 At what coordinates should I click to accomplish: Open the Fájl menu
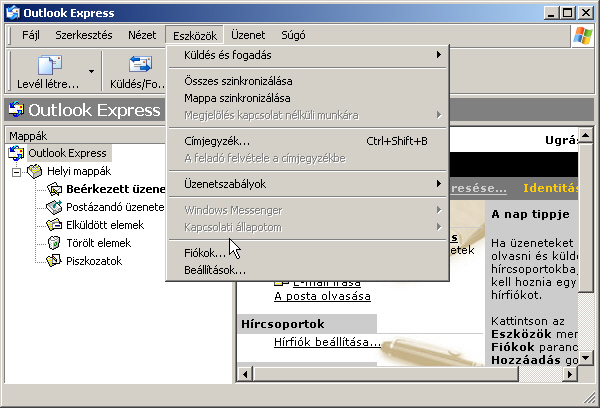[x=31, y=35]
